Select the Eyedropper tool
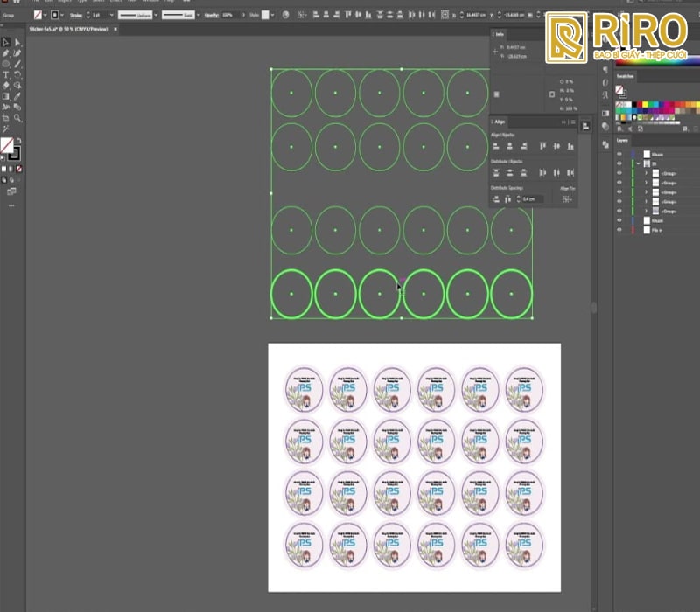This screenshot has width=700, height=612. tap(17, 96)
